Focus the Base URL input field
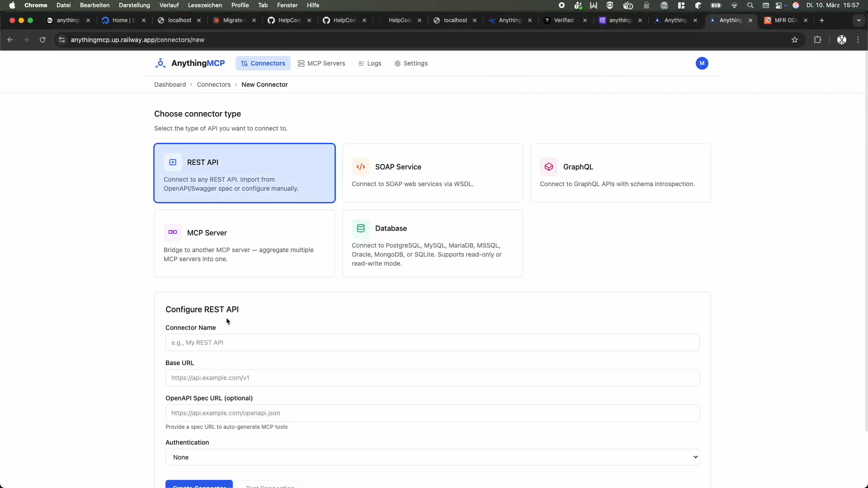This screenshot has height=488, width=868. tap(433, 378)
